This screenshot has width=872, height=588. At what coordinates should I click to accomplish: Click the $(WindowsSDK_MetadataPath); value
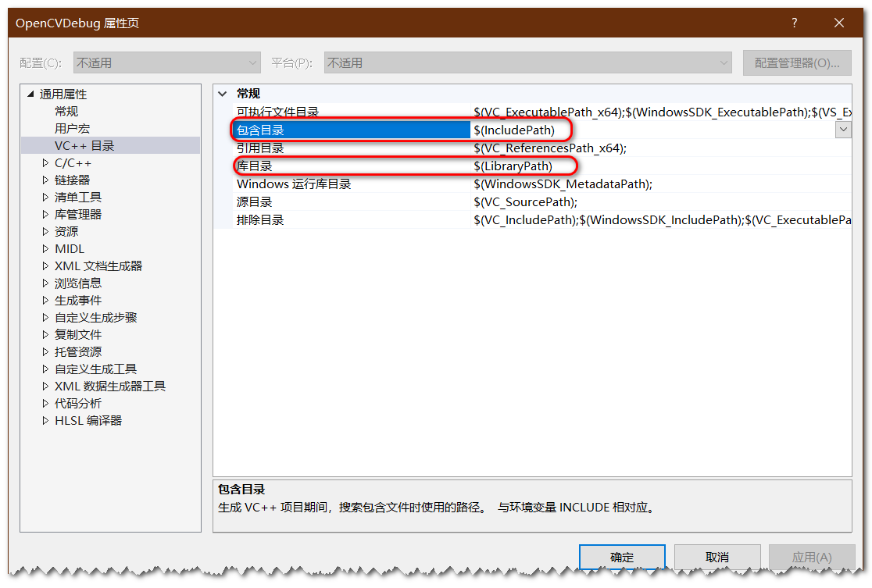563,184
